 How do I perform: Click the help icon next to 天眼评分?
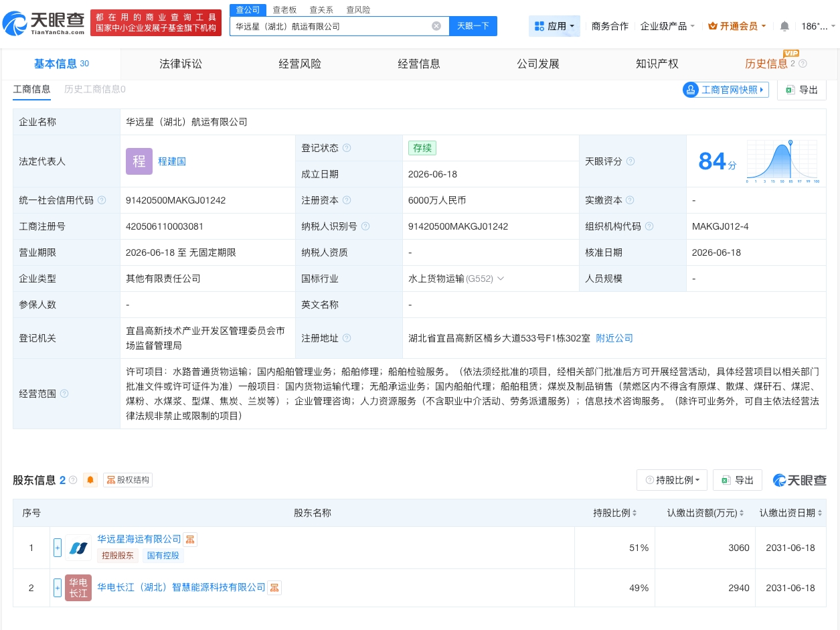pos(631,161)
